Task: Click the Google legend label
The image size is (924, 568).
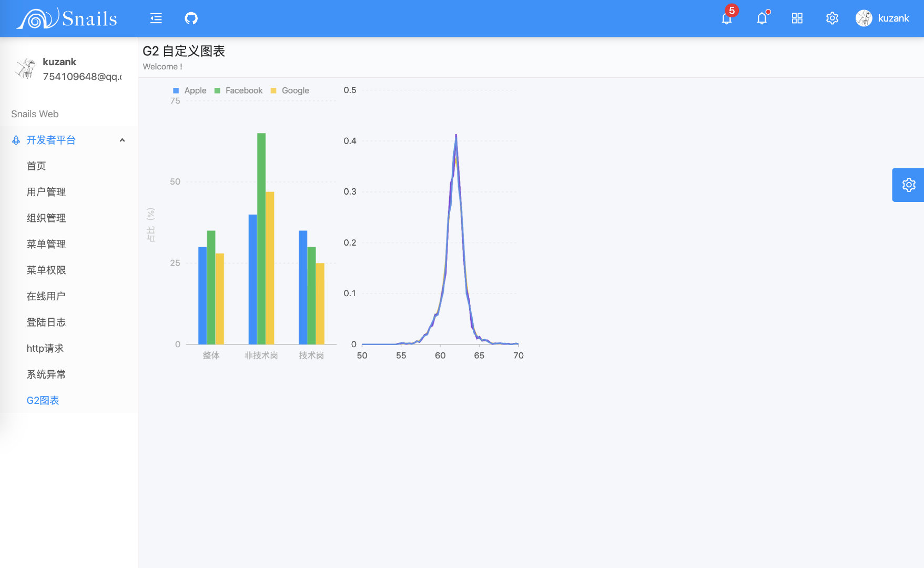Action: pos(296,90)
